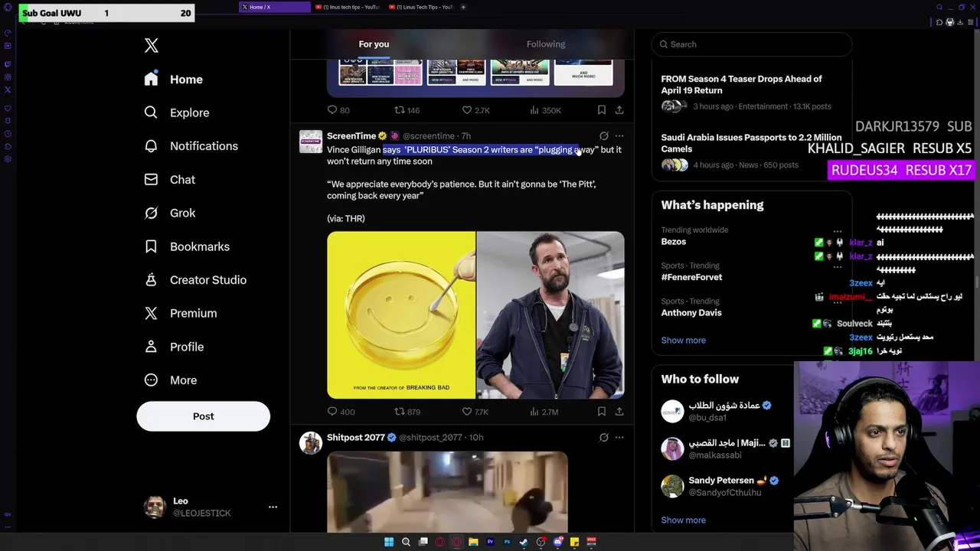Reply to the post with 80 comments
Image resolution: width=980 pixels, height=551 pixels.
pos(338,110)
